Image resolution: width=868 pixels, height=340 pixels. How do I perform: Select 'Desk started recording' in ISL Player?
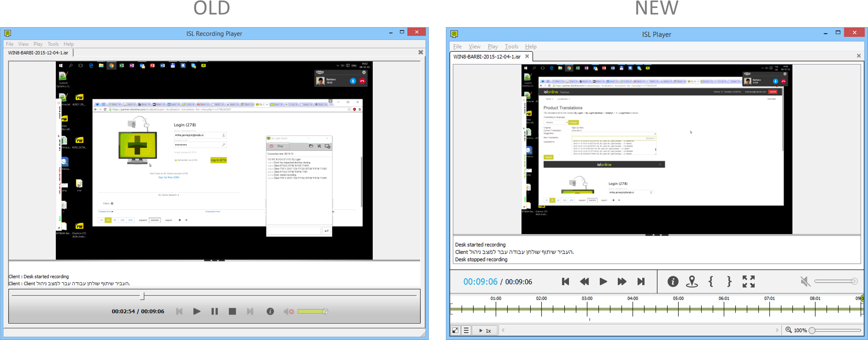click(x=480, y=245)
